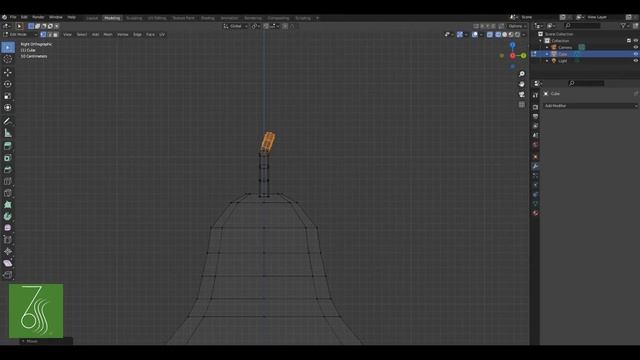
Task: Toggle camera view icon in viewport
Action: click(x=522, y=94)
